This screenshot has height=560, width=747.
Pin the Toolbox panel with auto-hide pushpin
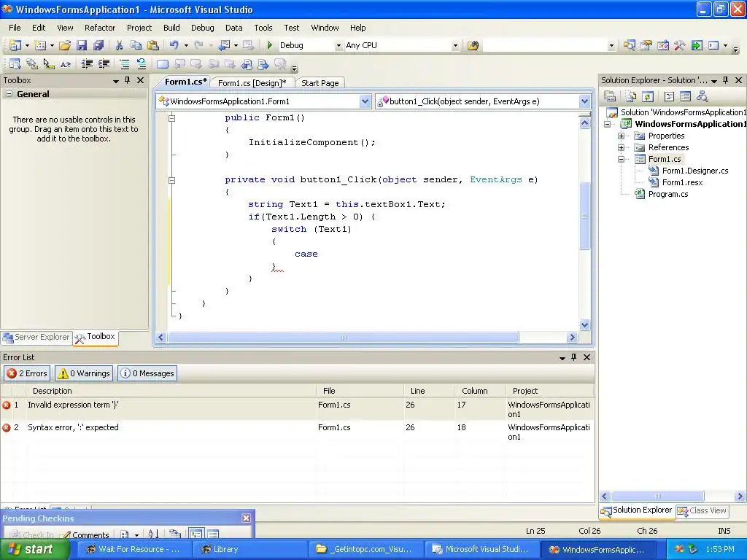127,80
